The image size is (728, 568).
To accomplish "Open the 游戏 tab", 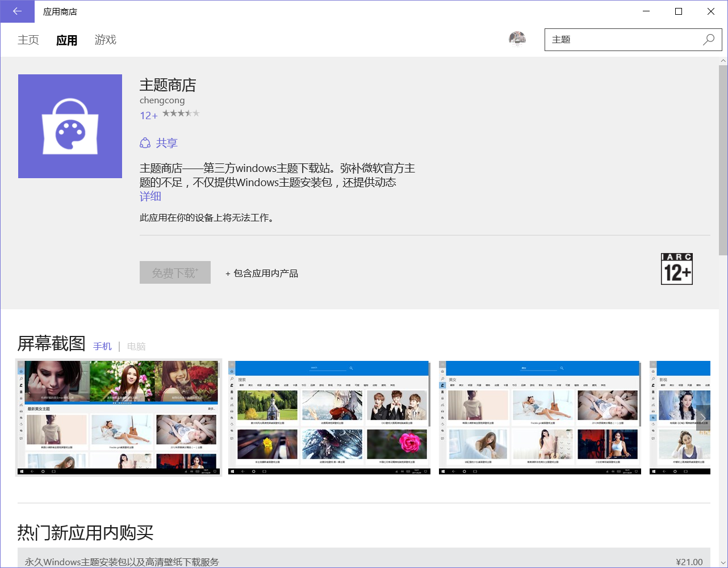I will (106, 40).
